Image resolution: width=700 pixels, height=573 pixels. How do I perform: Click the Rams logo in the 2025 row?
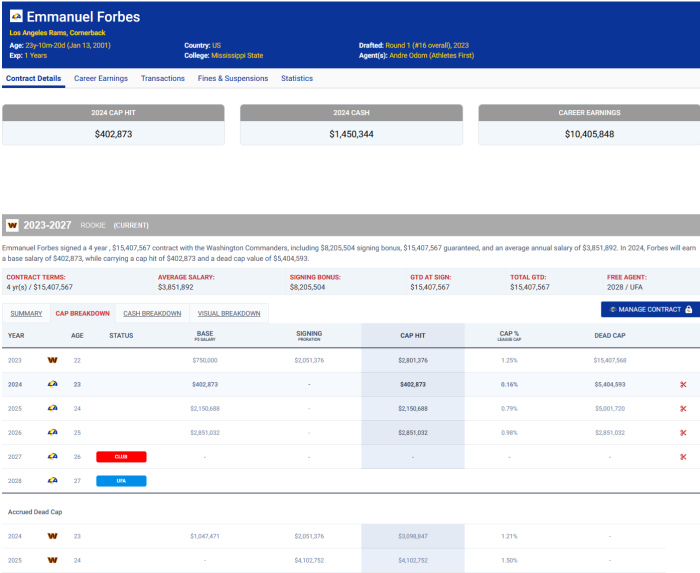(53, 408)
